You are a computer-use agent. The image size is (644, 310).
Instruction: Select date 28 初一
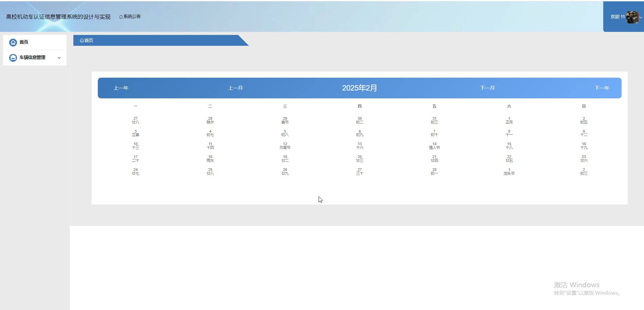click(434, 172)
